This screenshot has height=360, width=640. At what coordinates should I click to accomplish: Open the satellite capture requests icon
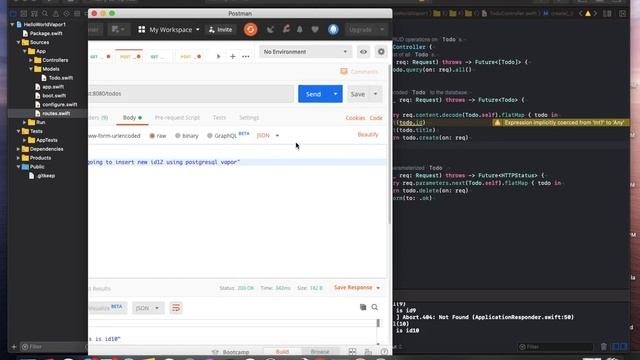270,29
